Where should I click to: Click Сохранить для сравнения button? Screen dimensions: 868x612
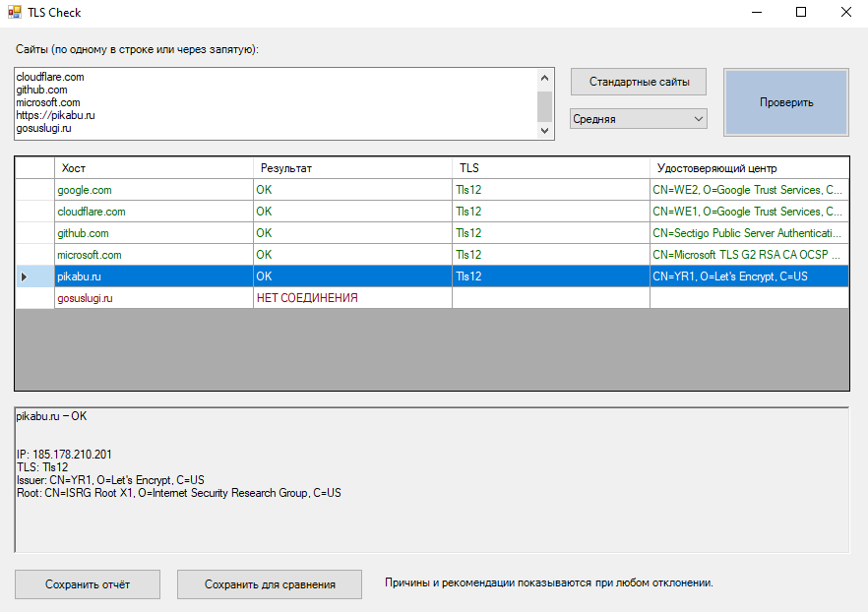(x=270, y=584)
